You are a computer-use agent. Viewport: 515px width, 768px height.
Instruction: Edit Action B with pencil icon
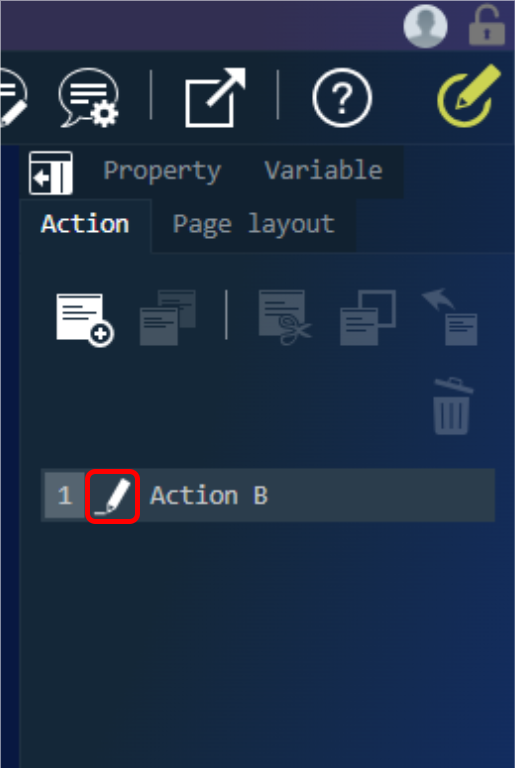pyautogui.click(x=113, y=496)
